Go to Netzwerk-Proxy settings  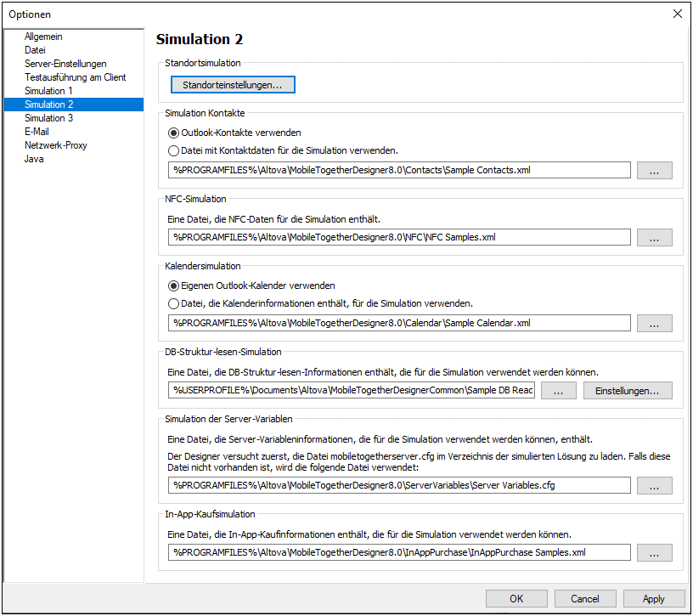coord(56,145)
